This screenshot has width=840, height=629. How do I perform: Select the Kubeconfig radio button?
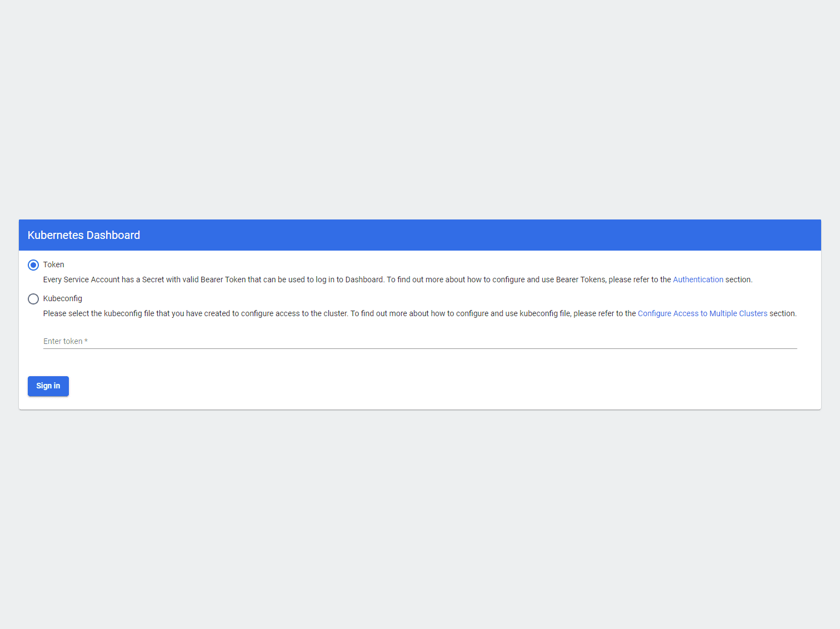point(33,299)
